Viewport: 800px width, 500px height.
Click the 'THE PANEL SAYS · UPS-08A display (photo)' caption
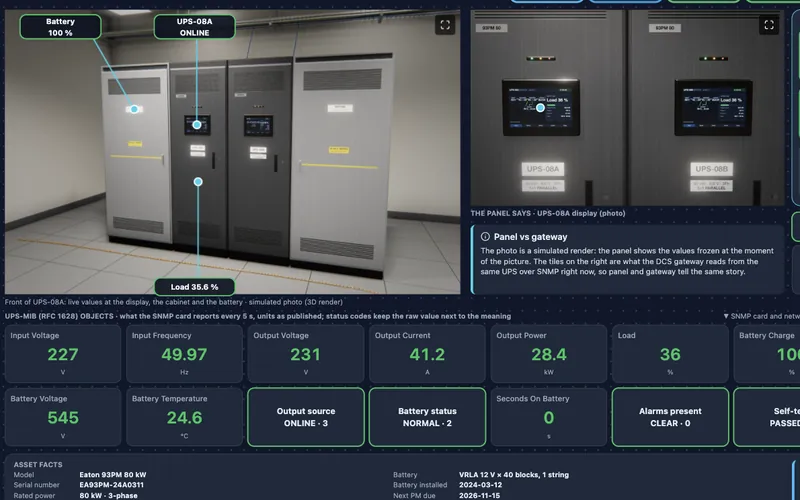click(547, 213)
